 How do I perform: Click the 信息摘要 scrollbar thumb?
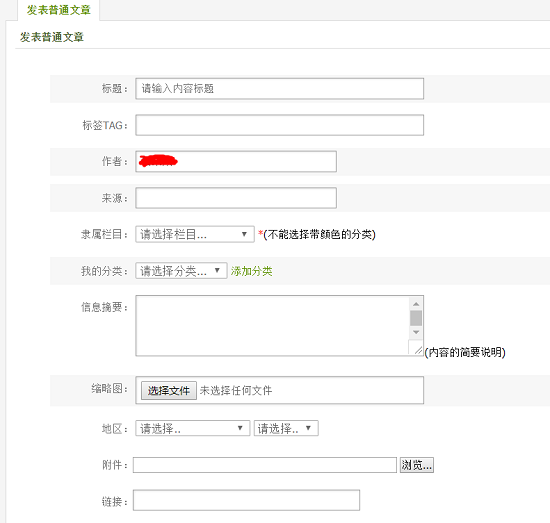(416, 318)
